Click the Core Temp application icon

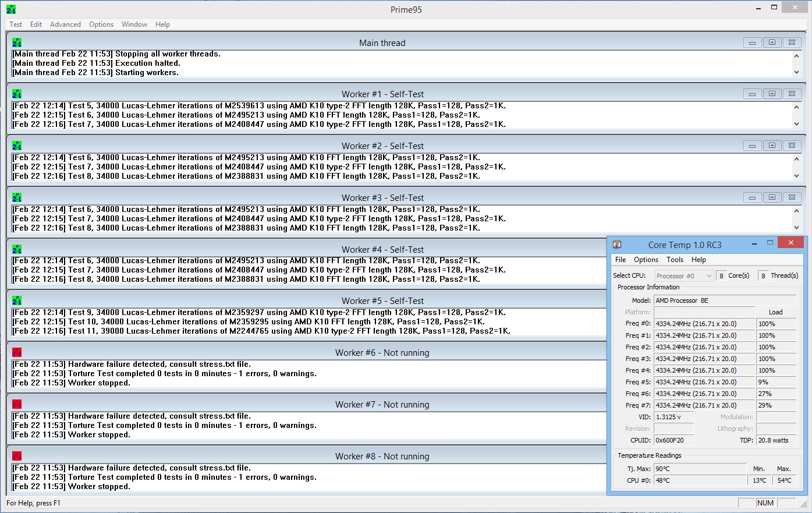[617, 245]
